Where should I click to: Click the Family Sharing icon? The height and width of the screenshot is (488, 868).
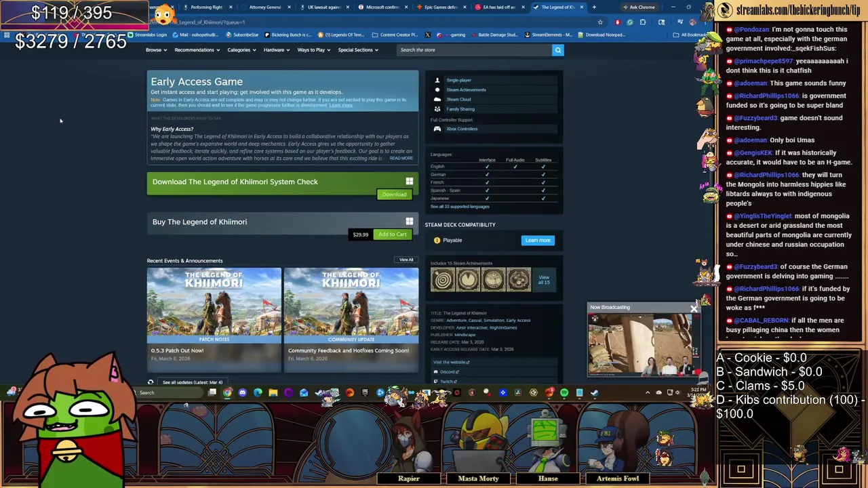(x=437, y=108)
